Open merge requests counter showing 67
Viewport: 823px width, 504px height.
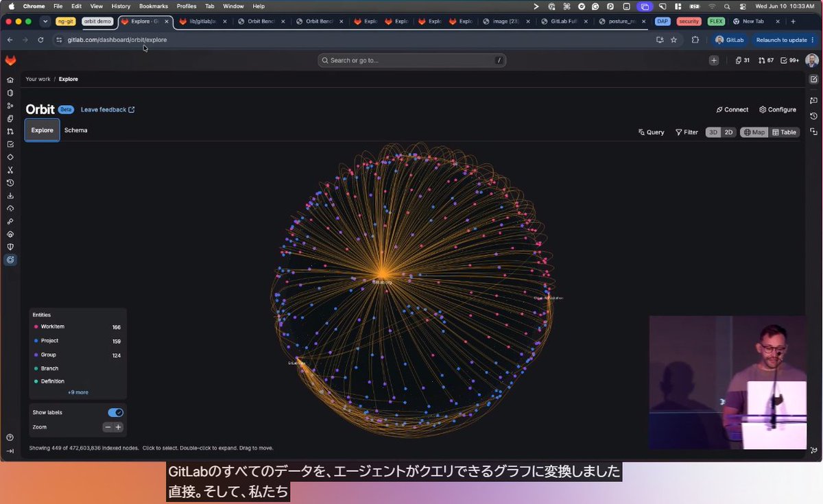766,60
